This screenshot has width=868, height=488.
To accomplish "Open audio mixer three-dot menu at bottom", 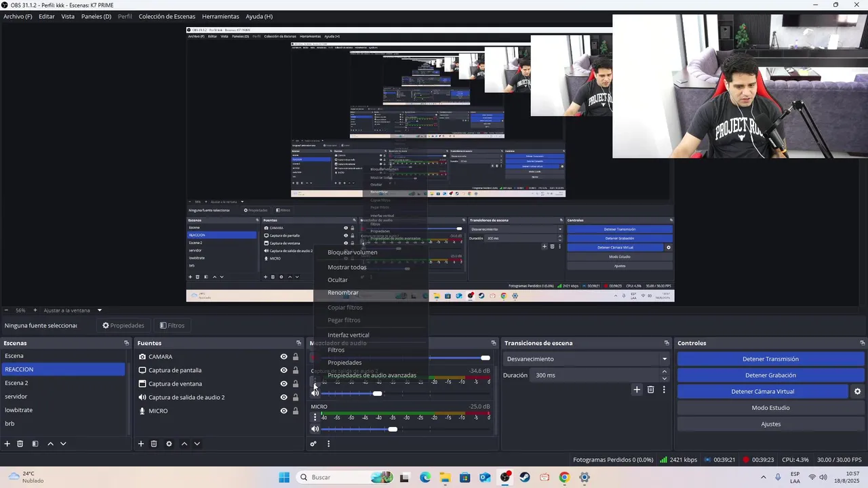I will click(x=328, y=444).
